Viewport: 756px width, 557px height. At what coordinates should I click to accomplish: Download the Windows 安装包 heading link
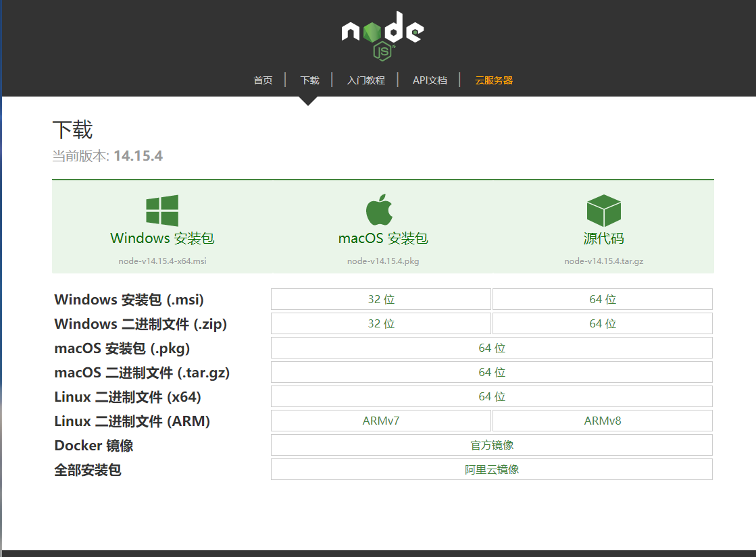click(162, 238)
